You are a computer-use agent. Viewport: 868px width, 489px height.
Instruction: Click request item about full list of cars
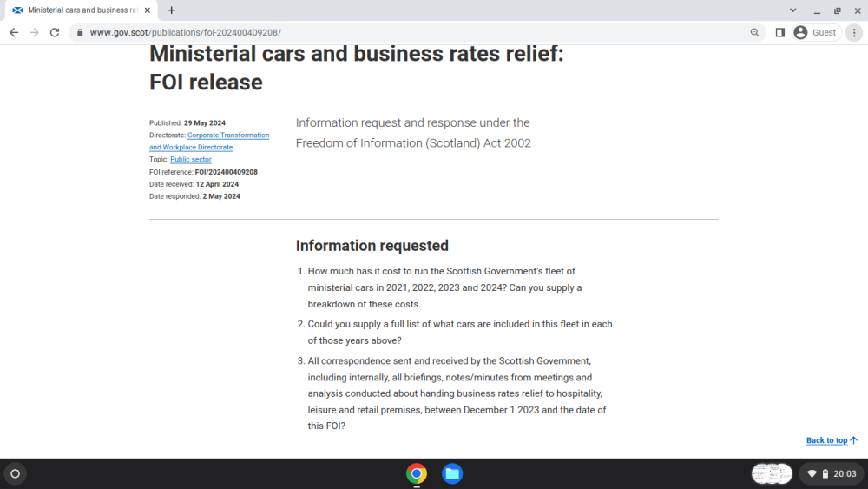tap(460, 333)
